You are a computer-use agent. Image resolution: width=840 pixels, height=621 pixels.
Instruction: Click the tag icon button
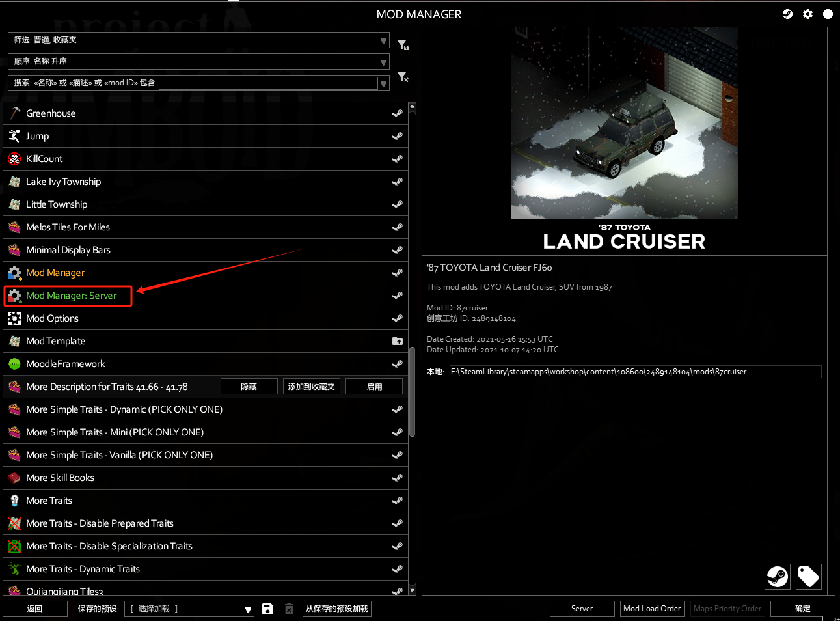[809, 577]
